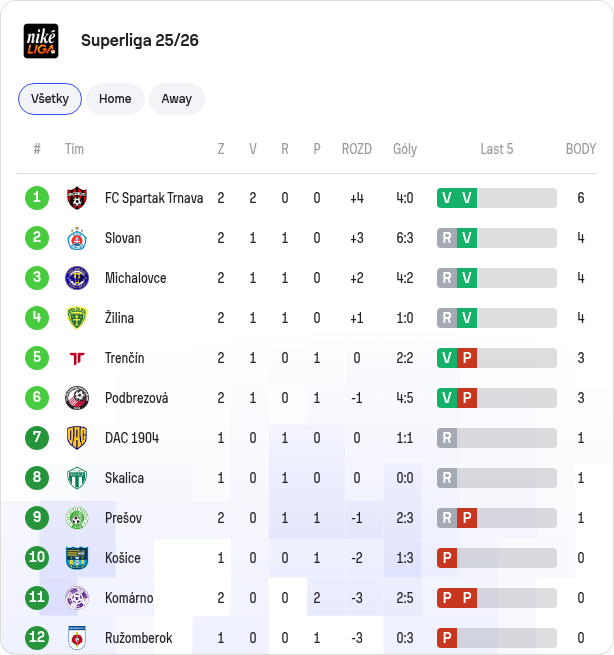Screen dimensions: 614x655
Task: Switch to the Všetky filter tab
Action: coord(50,99)
